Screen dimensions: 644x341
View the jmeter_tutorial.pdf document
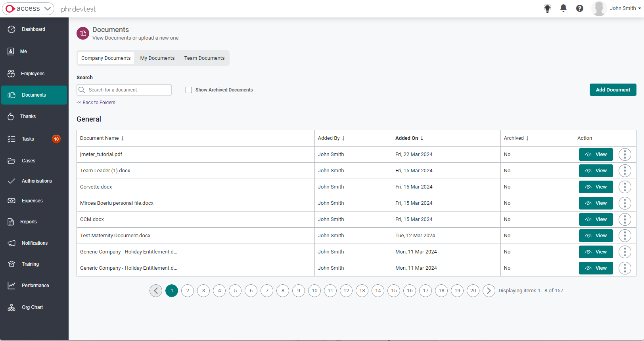point(596,154)
